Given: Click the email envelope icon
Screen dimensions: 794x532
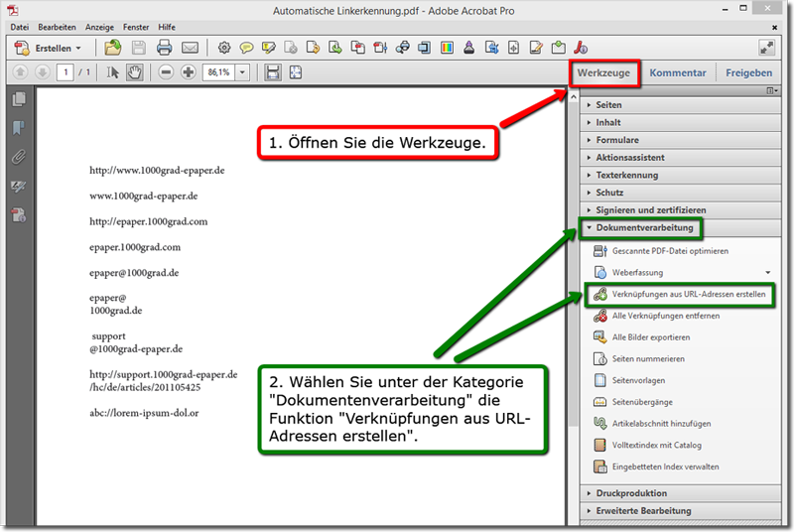Looking at the screenshot, I should click(190, 48).
